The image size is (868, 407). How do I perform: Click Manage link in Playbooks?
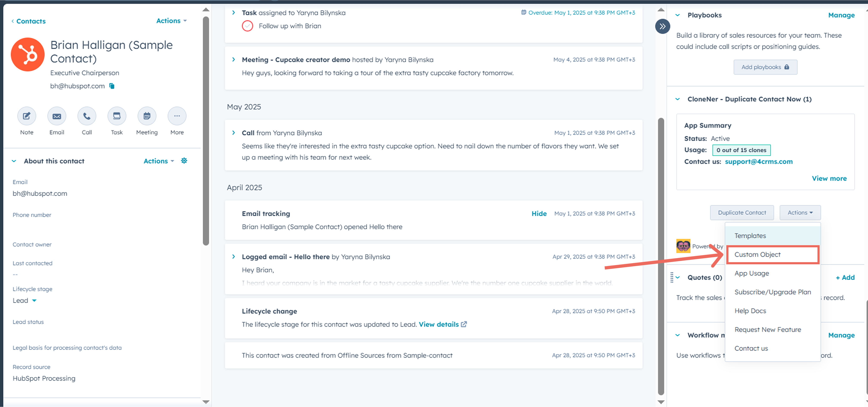(x=841, y=15)
